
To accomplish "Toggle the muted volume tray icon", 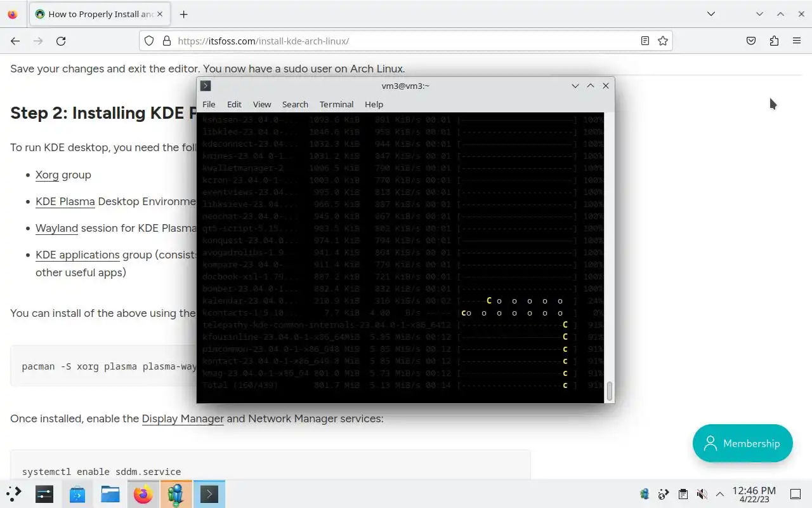I will 702,494.
